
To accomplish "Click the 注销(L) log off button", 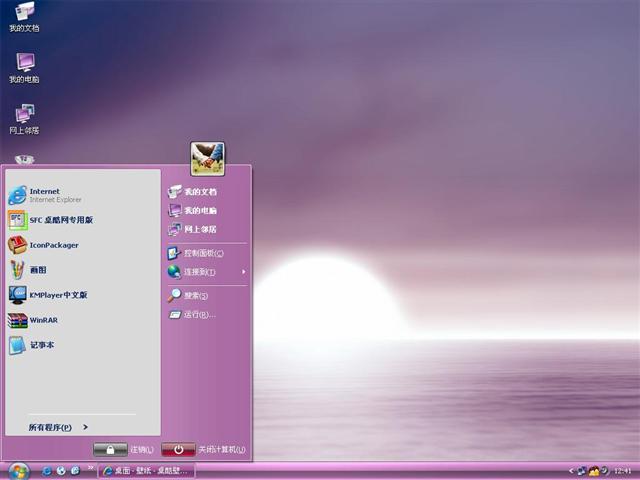I will 123,450.
